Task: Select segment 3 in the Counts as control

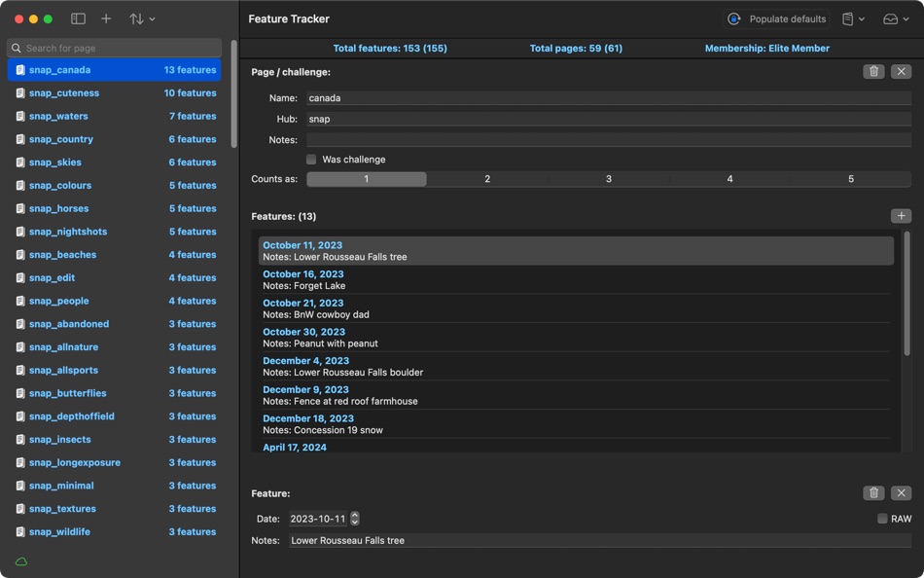Action: click(608, 178)
